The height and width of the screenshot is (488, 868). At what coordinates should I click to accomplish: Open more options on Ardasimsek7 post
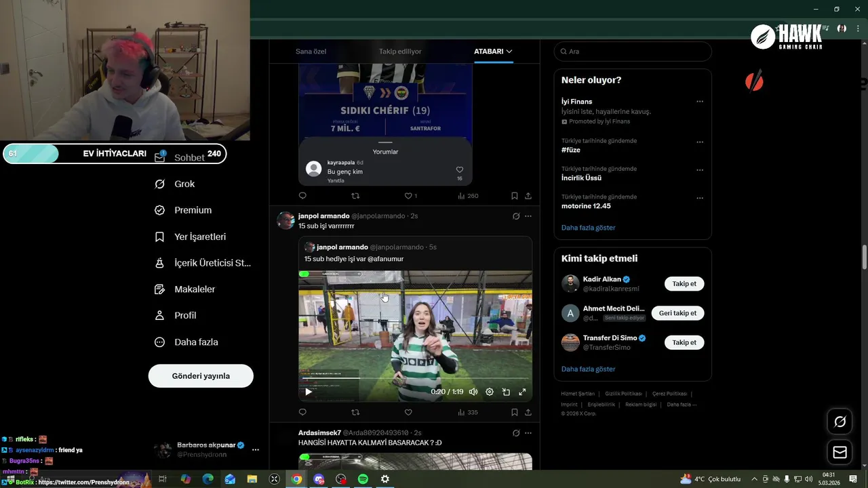528,433
